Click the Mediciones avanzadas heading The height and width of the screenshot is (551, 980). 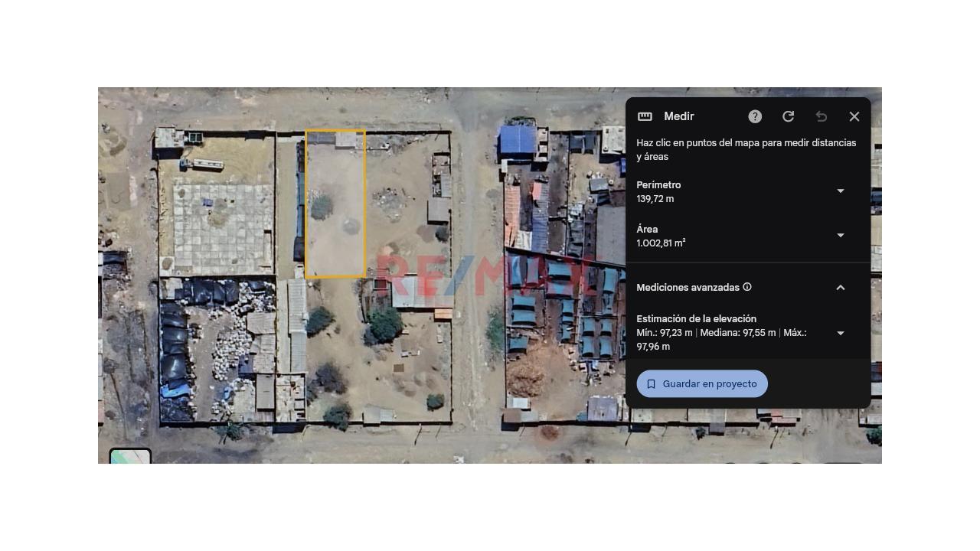coord(688,288)
